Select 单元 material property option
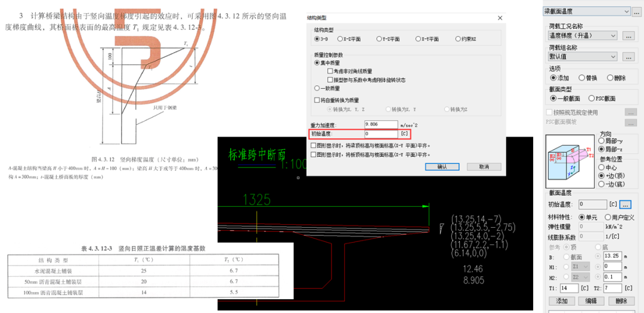The image size is (644, 313). (x=581, y=217)
